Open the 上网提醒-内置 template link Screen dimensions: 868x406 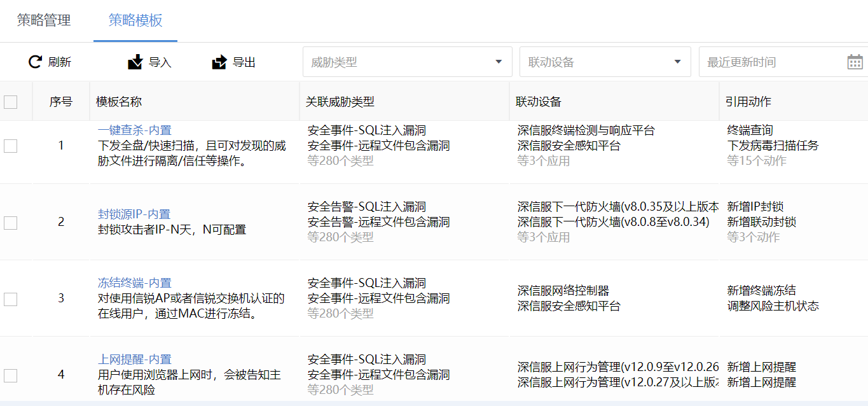click(x=134, y=360)
